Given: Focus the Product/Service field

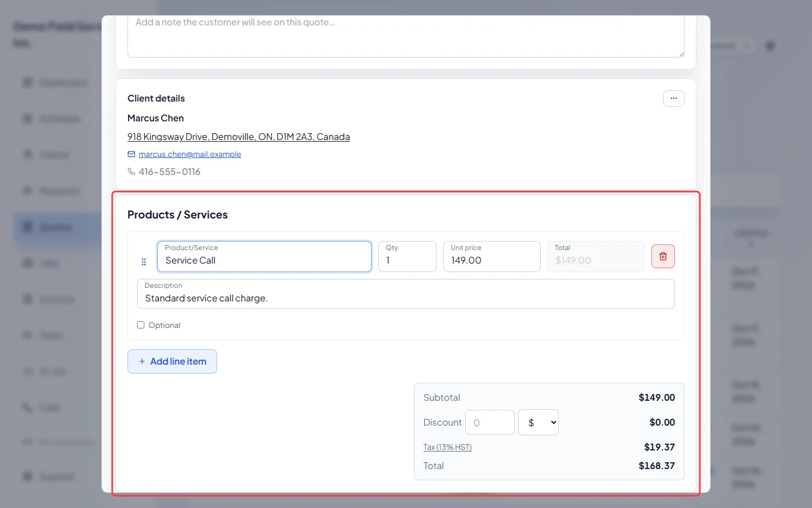Looking at the screenshot, I should [x=264, y=256].
